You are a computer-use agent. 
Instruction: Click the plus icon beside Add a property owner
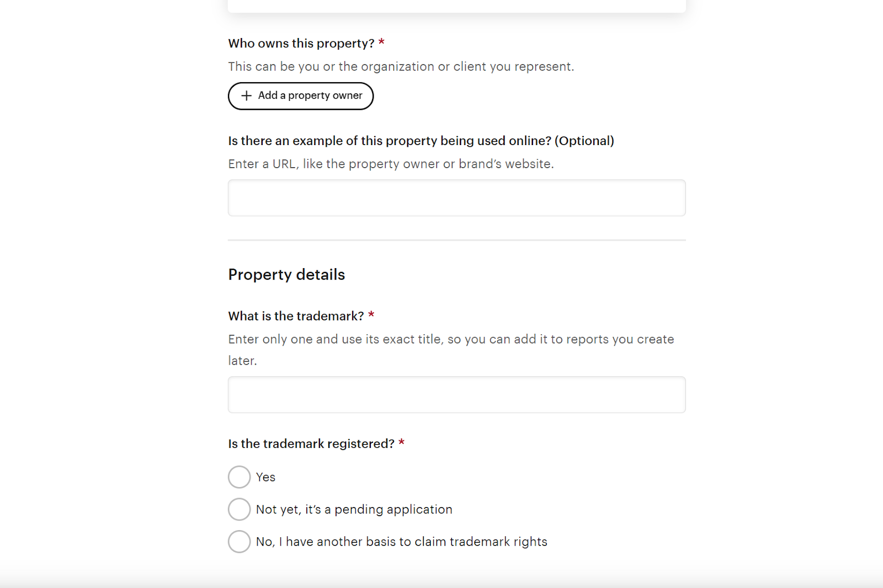point(246,95)
